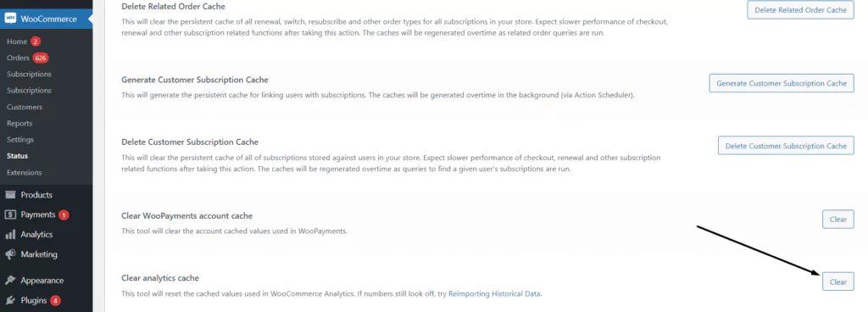
Task: Open the Reports submenu item
Action: click(19, 124)
